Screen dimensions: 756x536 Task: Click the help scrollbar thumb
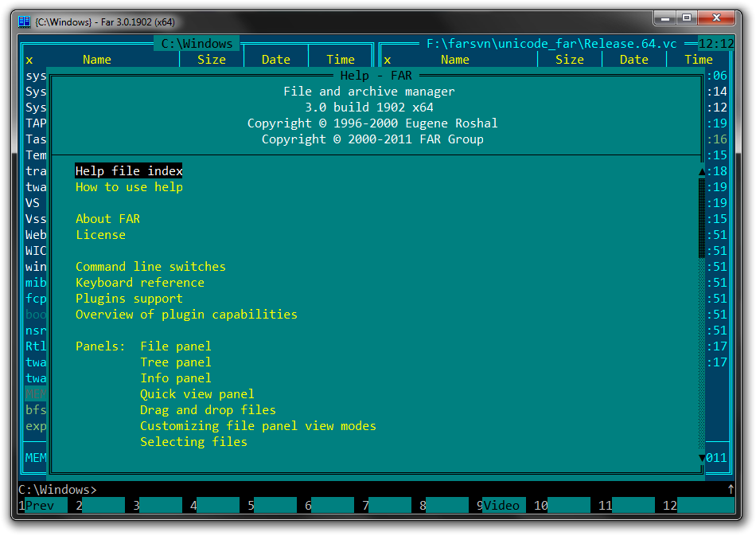pyautogui.click(x=702, y=218)
